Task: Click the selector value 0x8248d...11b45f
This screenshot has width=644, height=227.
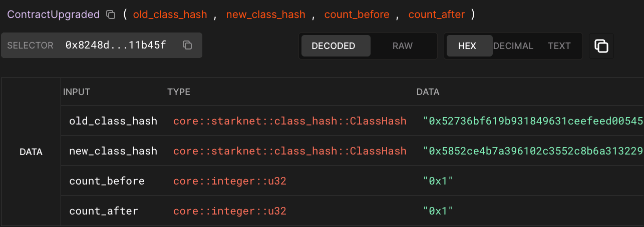Action: click(x=116, y=45)
